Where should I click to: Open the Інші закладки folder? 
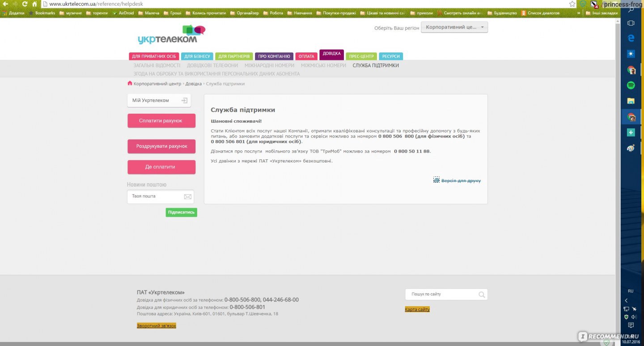[602, 13]
